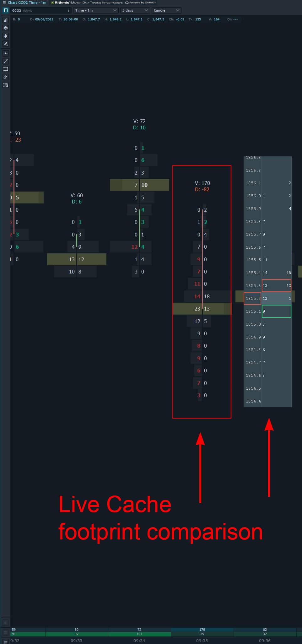The image size is (302, 644).
Task: Click the change value -0.02
Action: [180, 19]
